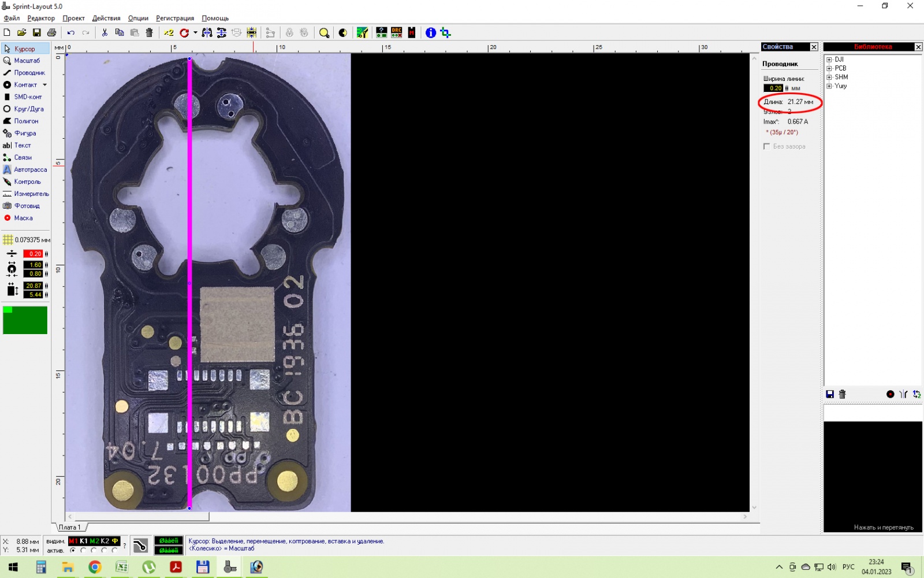This screenshot has width=924, height=578.
Task: Expand the PCB library folder
Action: (x=829, y=68)
